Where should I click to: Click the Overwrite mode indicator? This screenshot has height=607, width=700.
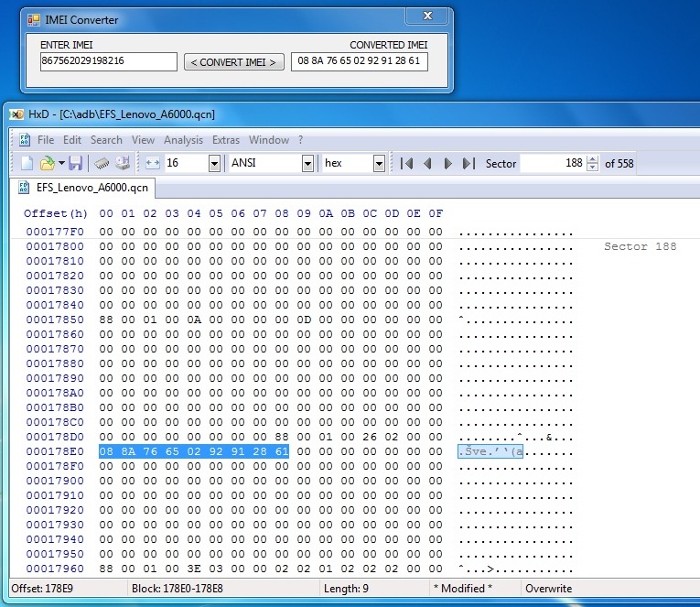click(x=549, y=589)
